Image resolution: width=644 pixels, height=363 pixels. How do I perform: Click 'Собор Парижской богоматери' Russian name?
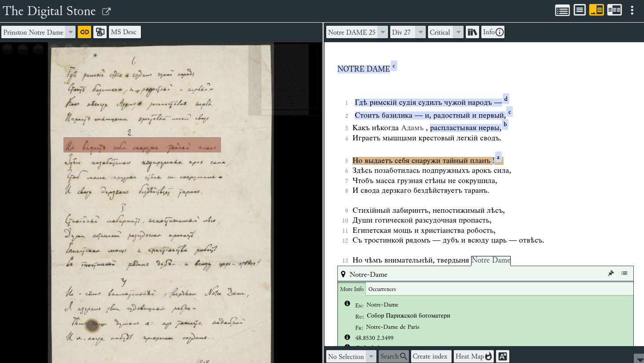click(x=408, y=316)
